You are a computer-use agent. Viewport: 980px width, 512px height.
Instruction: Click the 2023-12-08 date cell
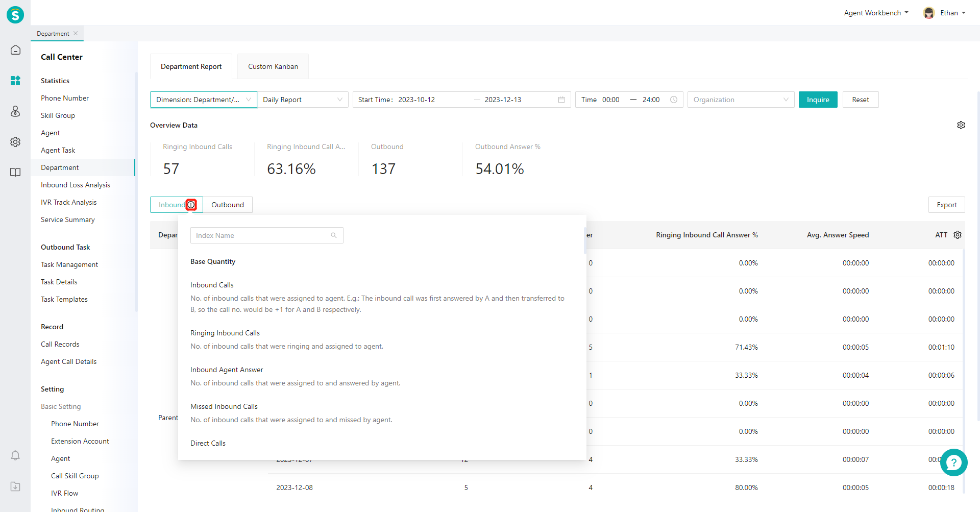point(295,487)
